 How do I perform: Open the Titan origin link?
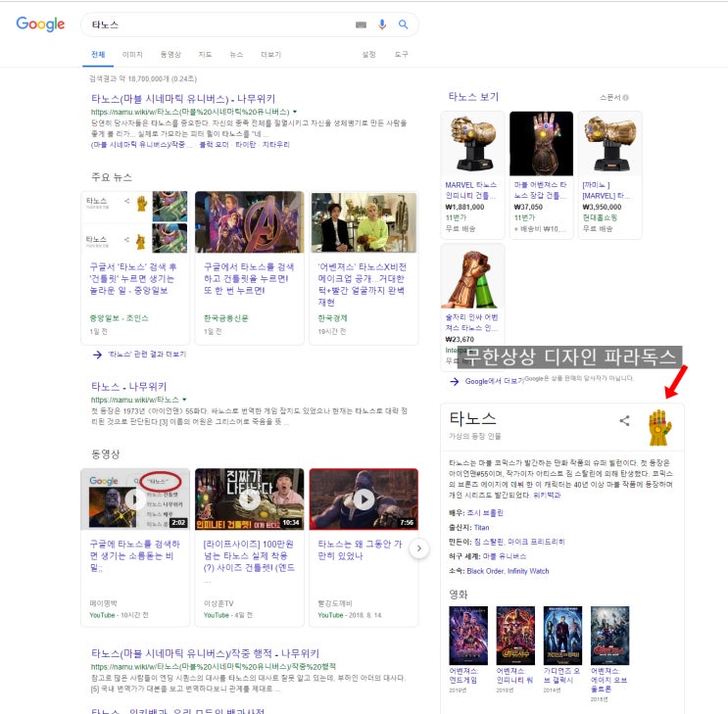click(481, 527)
